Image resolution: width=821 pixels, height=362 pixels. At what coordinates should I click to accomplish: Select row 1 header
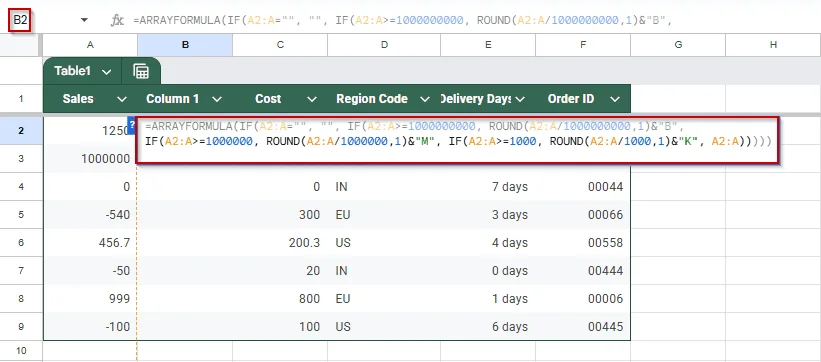tap(21, 98)
